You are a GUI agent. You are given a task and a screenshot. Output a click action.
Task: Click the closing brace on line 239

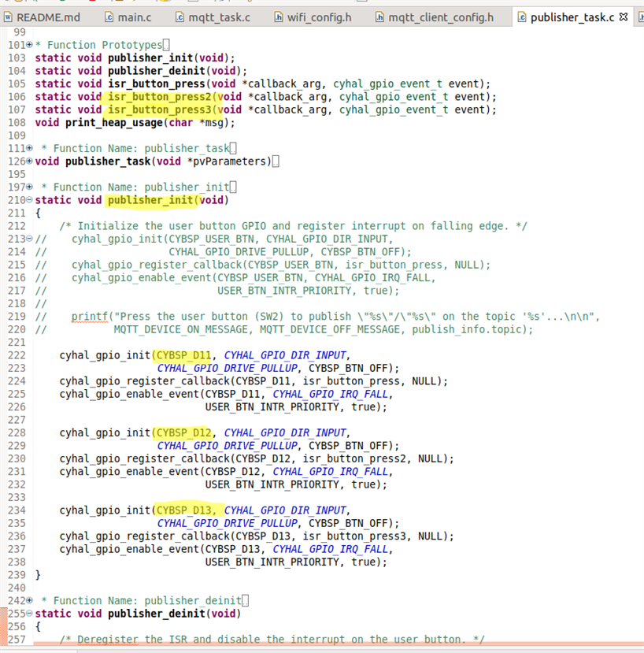(38, 575)
